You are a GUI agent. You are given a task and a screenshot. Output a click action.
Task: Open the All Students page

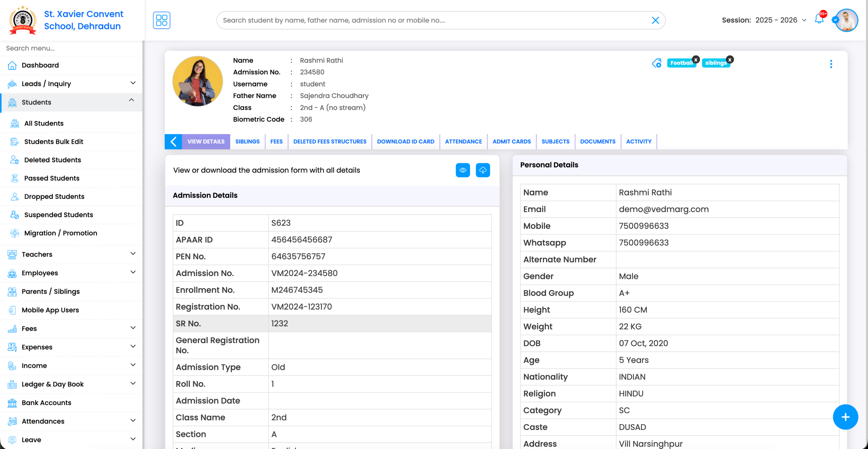click(44, 123)
